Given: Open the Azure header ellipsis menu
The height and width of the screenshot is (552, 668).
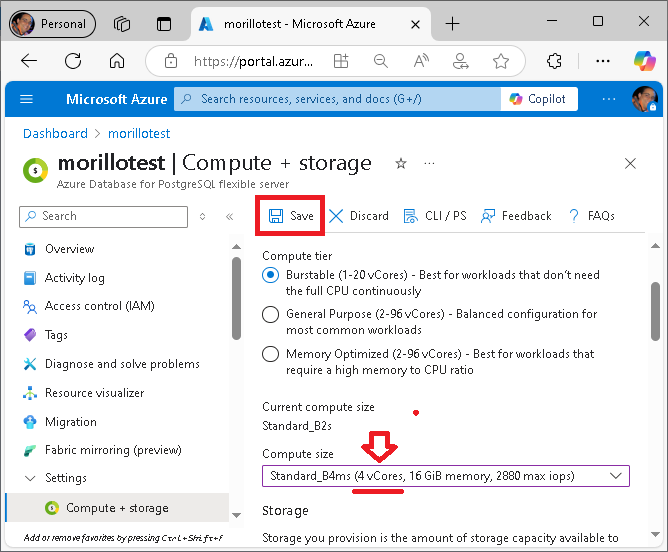Looking at the screenshot, I should tap(609, 99).
